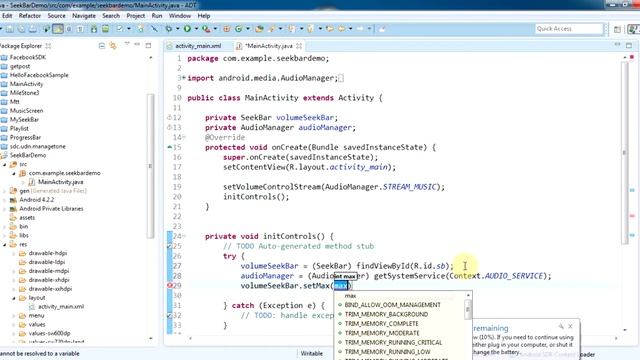
Task: Collapse the onCreate method fold on line 14
Action: click(x=184, y=137)
